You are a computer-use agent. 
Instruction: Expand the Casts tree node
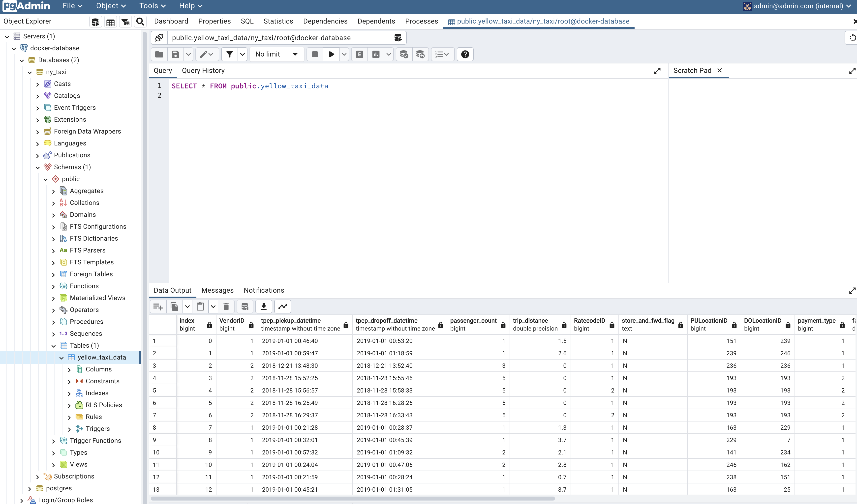(x=38, y=84)
